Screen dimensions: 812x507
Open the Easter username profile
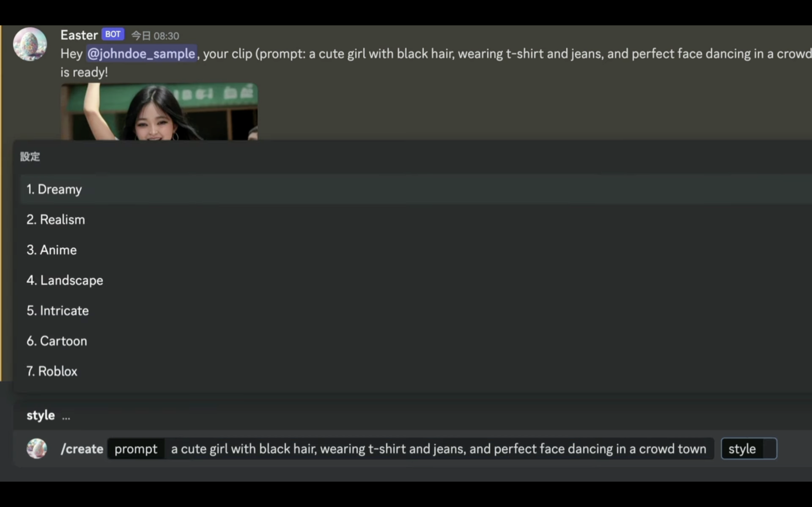coord(79,35)
